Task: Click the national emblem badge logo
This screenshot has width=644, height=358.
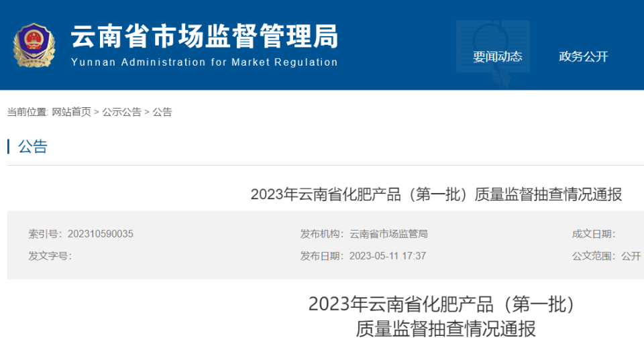Action: (x=34, y=45)
